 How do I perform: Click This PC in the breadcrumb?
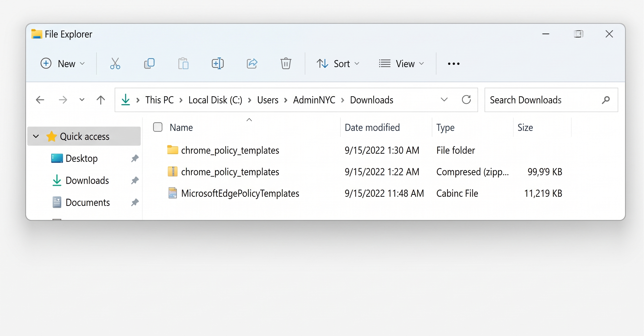tap(160, 100)
